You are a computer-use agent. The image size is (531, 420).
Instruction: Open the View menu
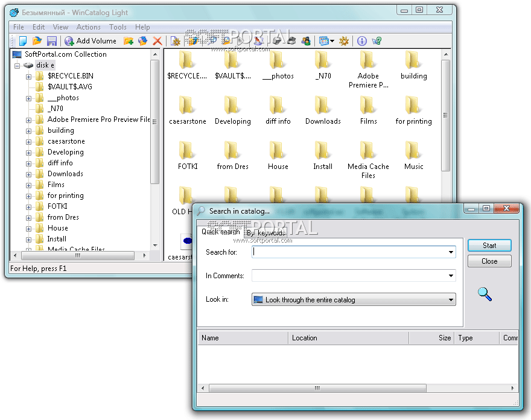60,27
